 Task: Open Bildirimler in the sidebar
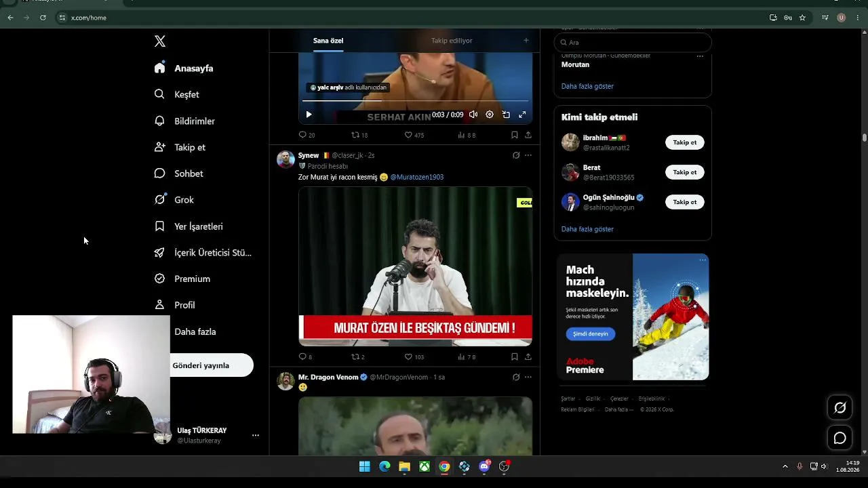(x=184, y=121)
